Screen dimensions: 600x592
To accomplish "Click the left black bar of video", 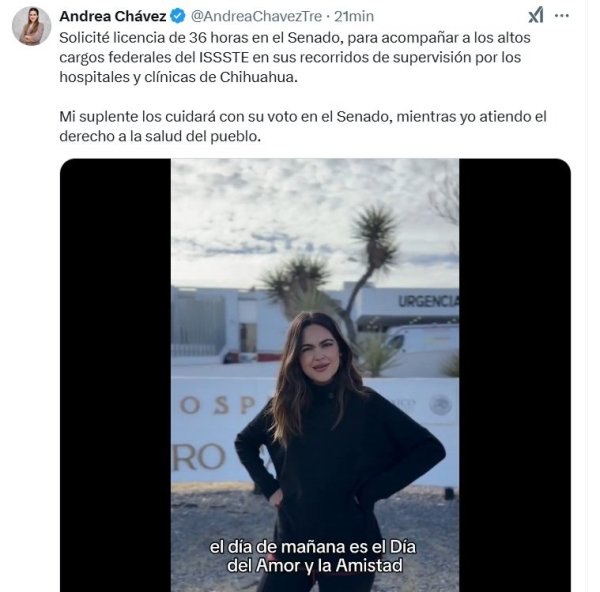I will pos(116,375).
